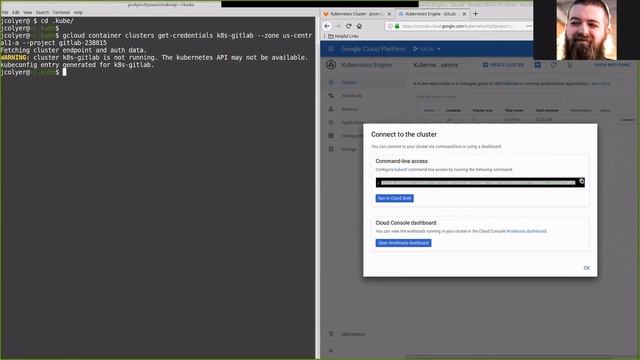Screen dimensions: 640x360
Task: Copy the gcloud command with the copy icon
Action: (581, 182)
